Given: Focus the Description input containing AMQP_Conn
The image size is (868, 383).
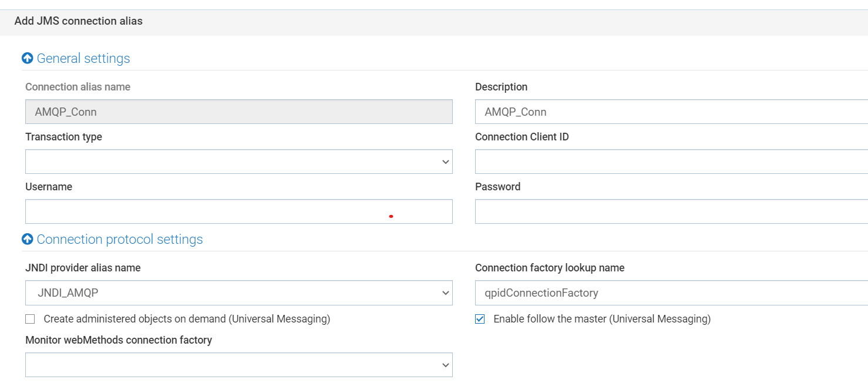Looking at the screenshot, I should coord(669,112).
